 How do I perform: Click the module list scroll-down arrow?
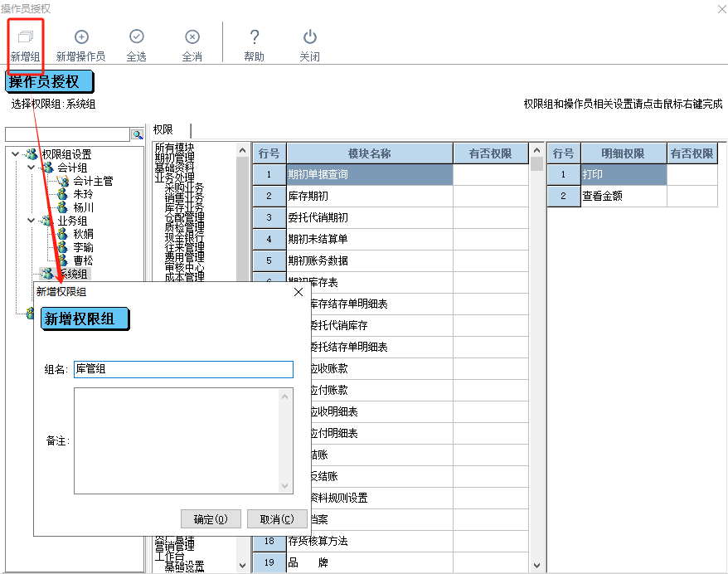pos(242,566)
